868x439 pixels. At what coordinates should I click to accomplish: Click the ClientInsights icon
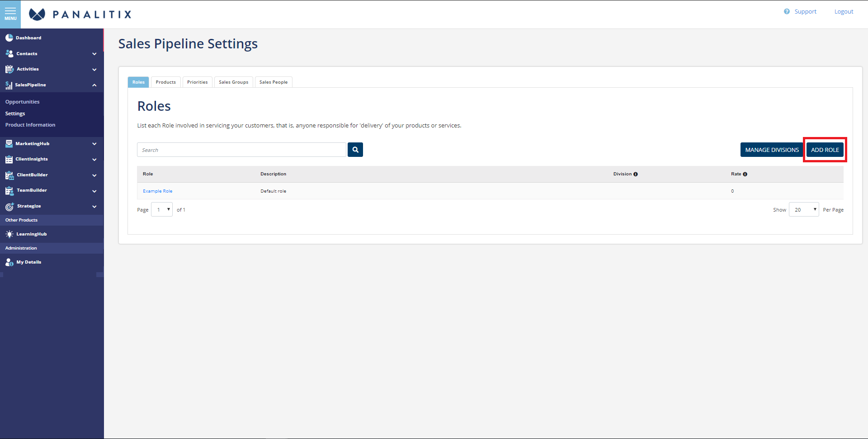click(9, 159)
